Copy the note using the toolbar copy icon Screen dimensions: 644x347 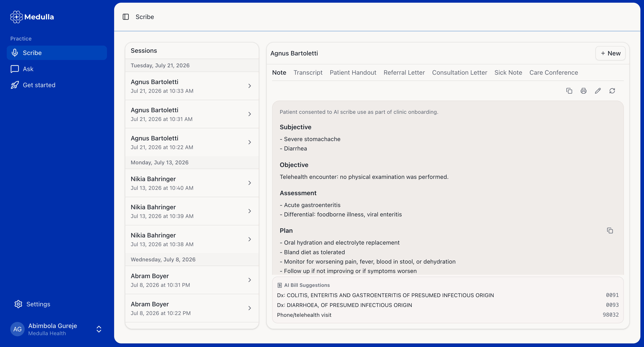point(569,91)
